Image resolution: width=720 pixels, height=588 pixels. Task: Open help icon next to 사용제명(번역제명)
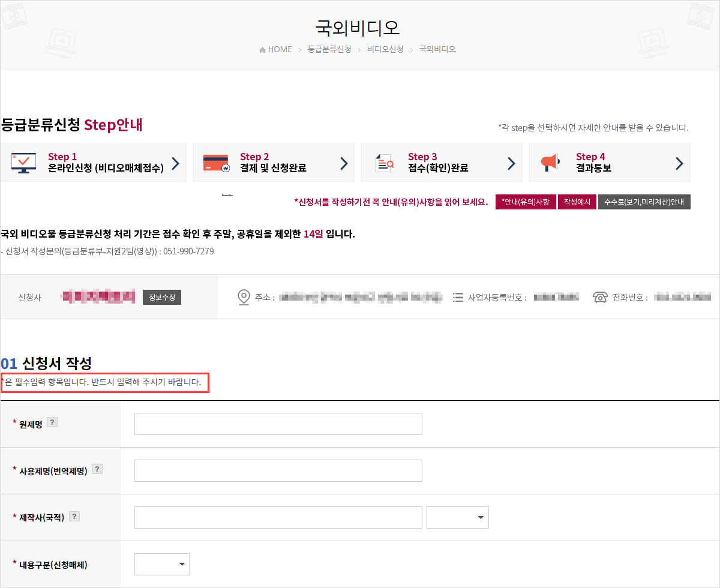coord(97,469)
